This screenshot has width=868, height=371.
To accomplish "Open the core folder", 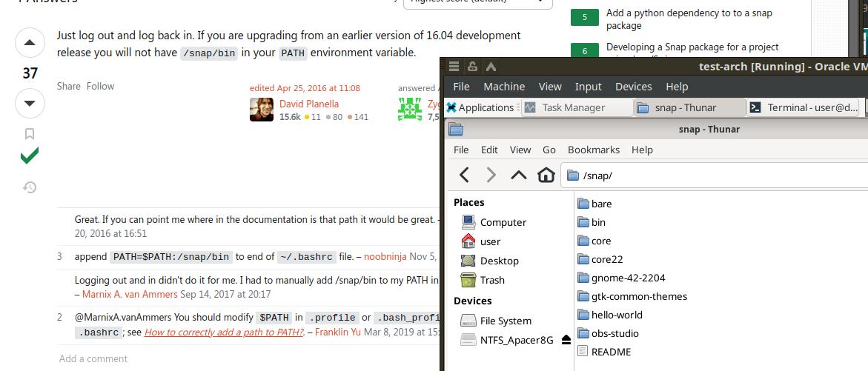I will pos(594,241).
